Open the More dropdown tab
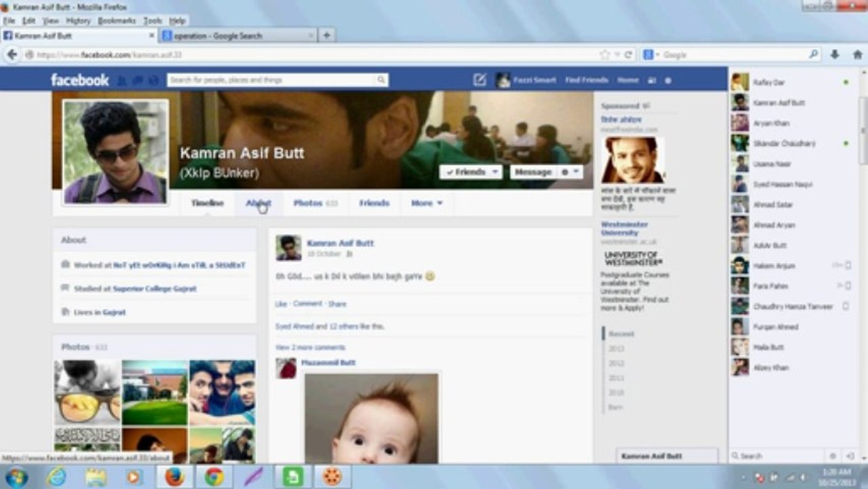Image resolution: width=868 pixels, height=489 pixels. point(426,203)
